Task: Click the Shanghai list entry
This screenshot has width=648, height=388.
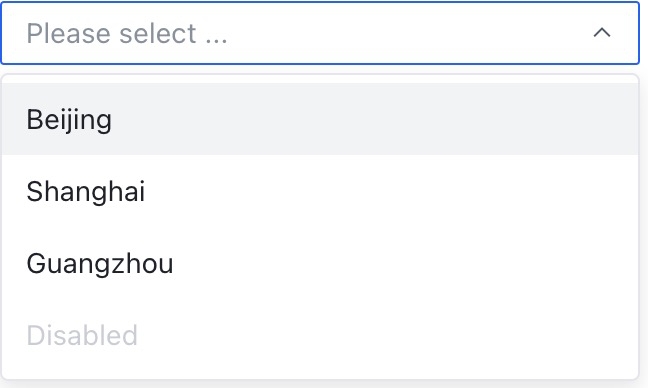Action: tap(320, 191)
